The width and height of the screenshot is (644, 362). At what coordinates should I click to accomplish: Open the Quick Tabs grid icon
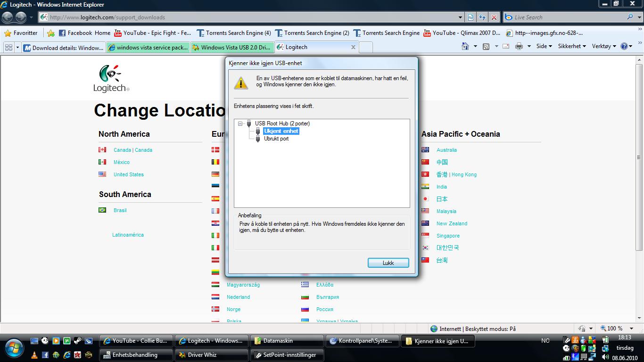pos(8,47)
